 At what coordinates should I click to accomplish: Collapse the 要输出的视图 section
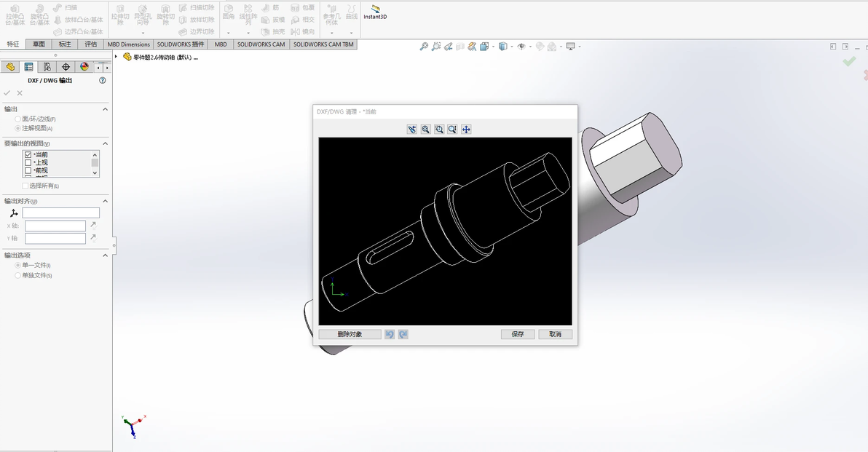tap(105, 143)
